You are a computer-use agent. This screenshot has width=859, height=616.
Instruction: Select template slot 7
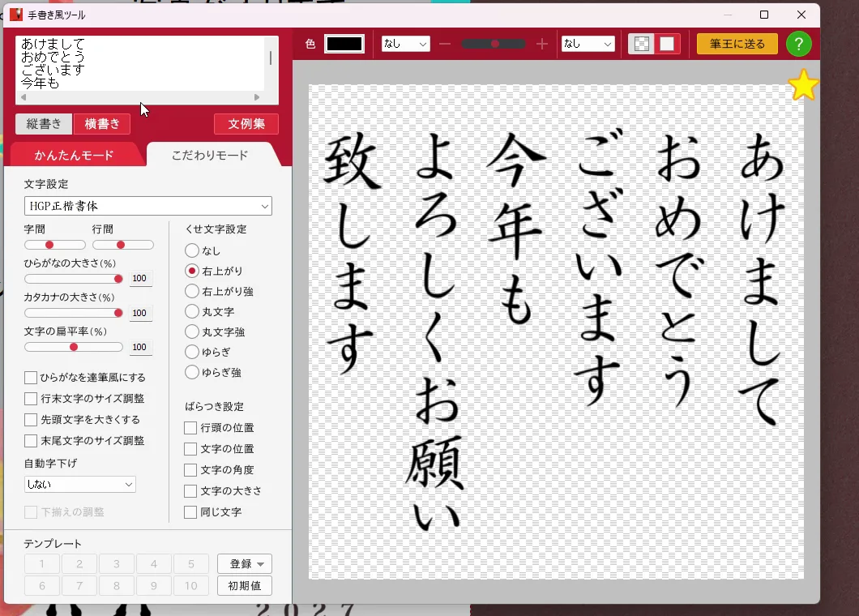pyautogui.click(x=79, y=586)
